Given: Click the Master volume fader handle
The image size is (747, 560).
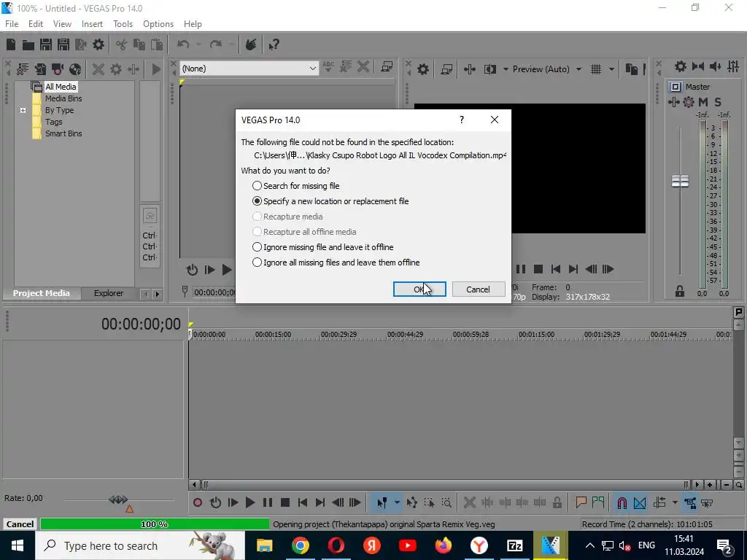Looking at the screenshot, I should [680, 181].
